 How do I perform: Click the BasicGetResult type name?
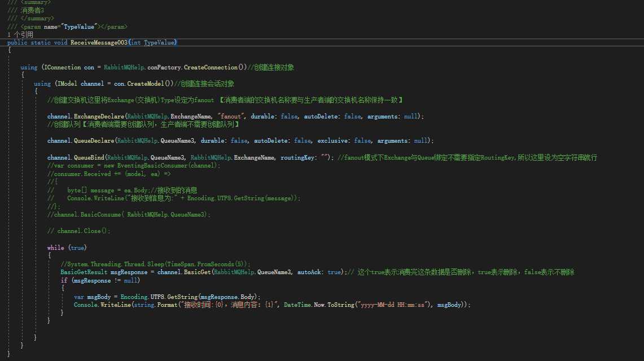(84, 272)
